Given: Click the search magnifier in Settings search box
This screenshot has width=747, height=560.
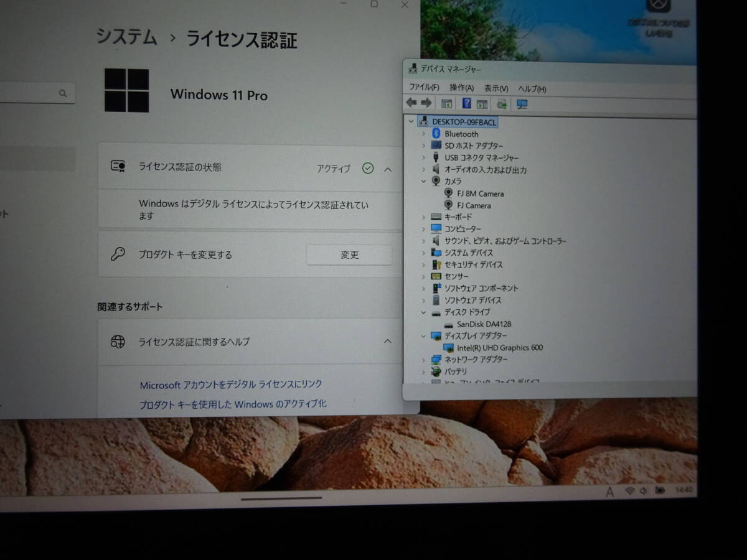Looking at the screenshot, I should coord(63,93).
